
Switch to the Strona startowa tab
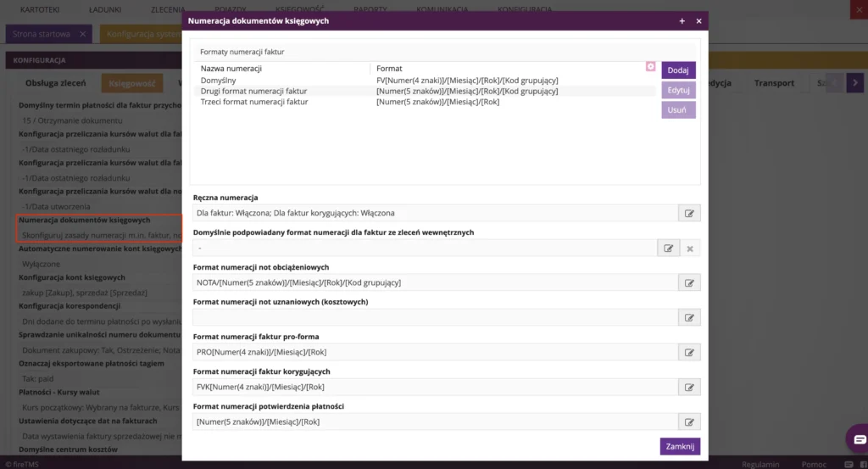click(42, 34)
